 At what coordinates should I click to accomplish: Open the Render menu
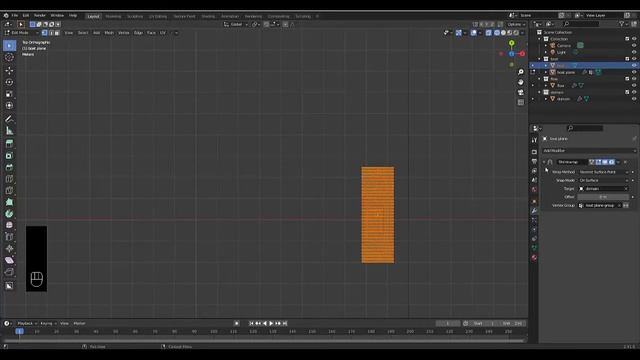coord(40,16)
